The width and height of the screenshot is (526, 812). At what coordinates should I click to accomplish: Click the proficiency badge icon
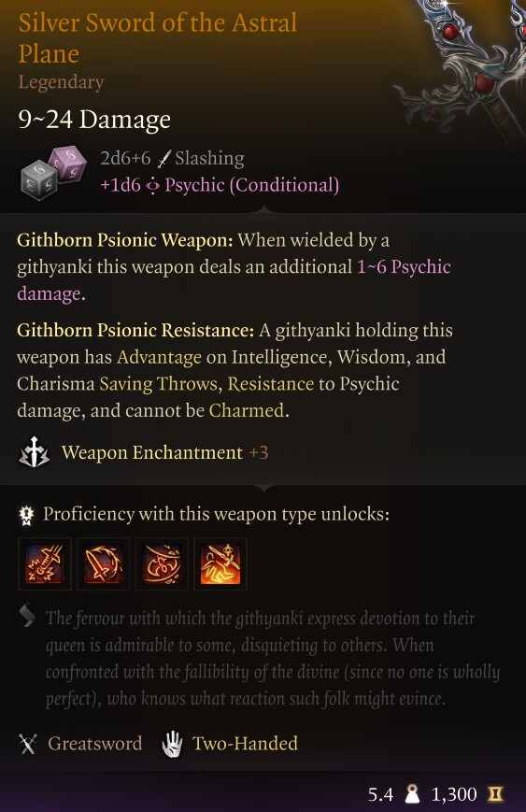(26, 515)
